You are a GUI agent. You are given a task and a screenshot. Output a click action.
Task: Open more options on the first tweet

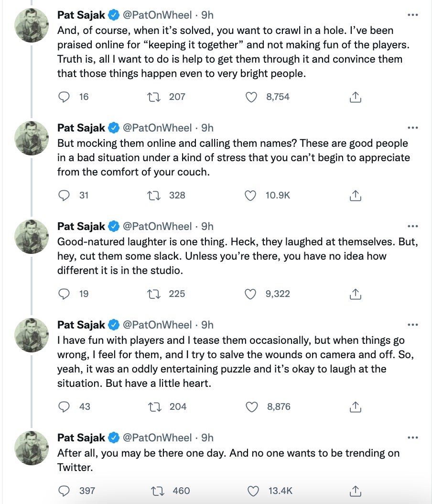[x=412, y=15]
